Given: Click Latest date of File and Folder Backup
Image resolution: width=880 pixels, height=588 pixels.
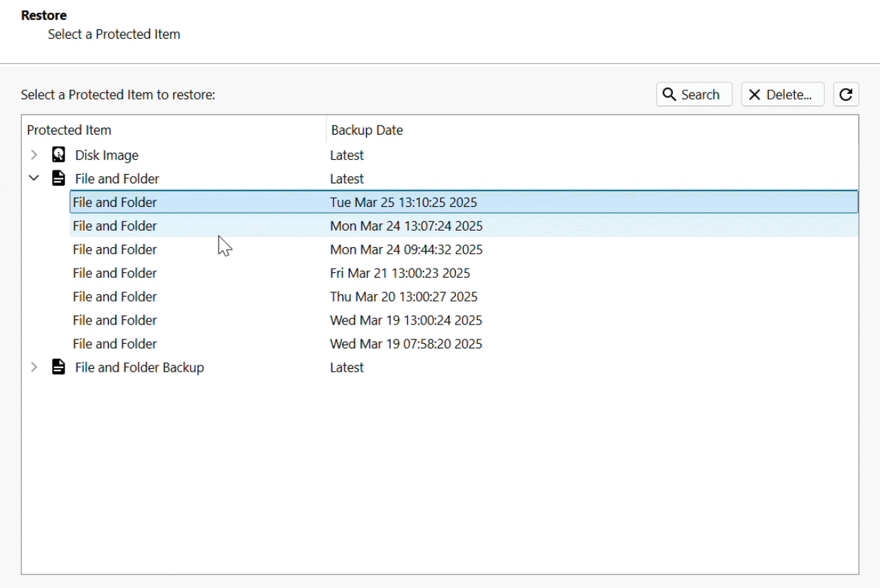Looking at the screenshot, I should coord(347,367).
